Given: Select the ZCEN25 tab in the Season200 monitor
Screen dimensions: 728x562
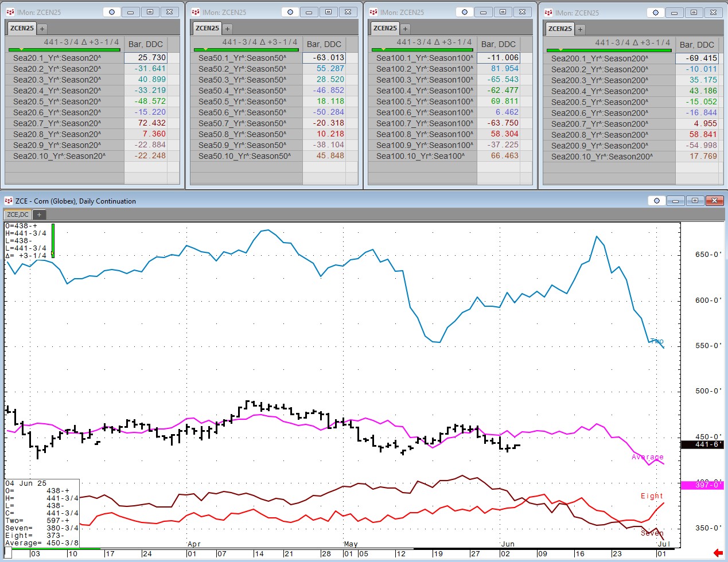Looking at the screenshot, I should click(x=560, y=29).
